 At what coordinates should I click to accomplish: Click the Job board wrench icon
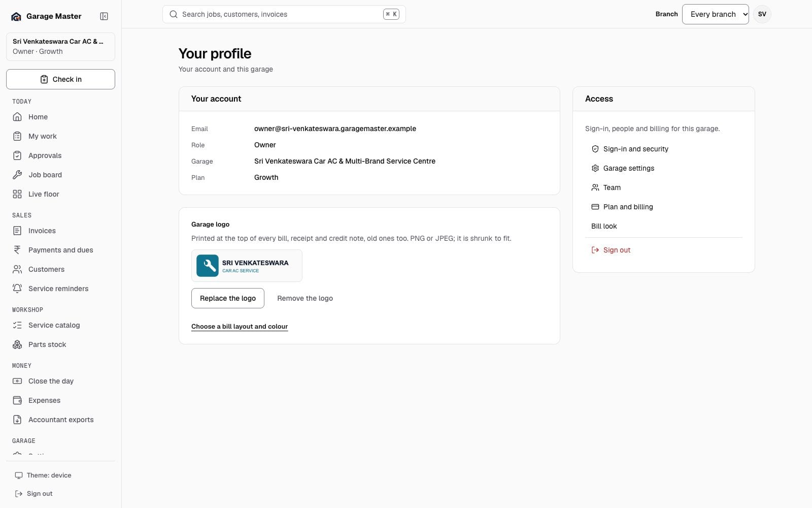point(17,175)
